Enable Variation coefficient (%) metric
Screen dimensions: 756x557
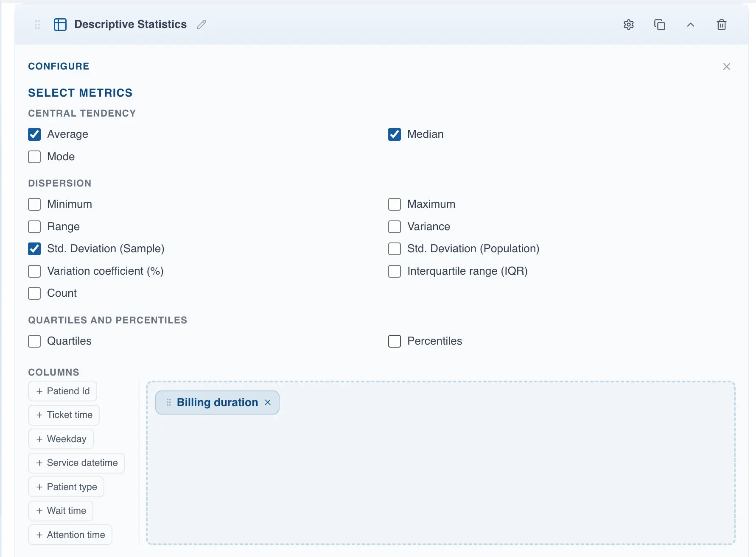click(34, 271)
